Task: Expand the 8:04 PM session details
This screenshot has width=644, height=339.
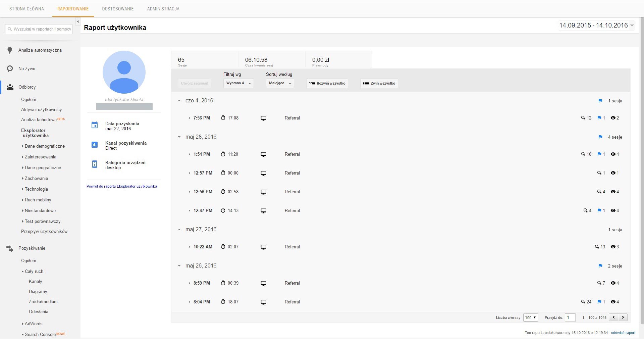Action: 189,302
